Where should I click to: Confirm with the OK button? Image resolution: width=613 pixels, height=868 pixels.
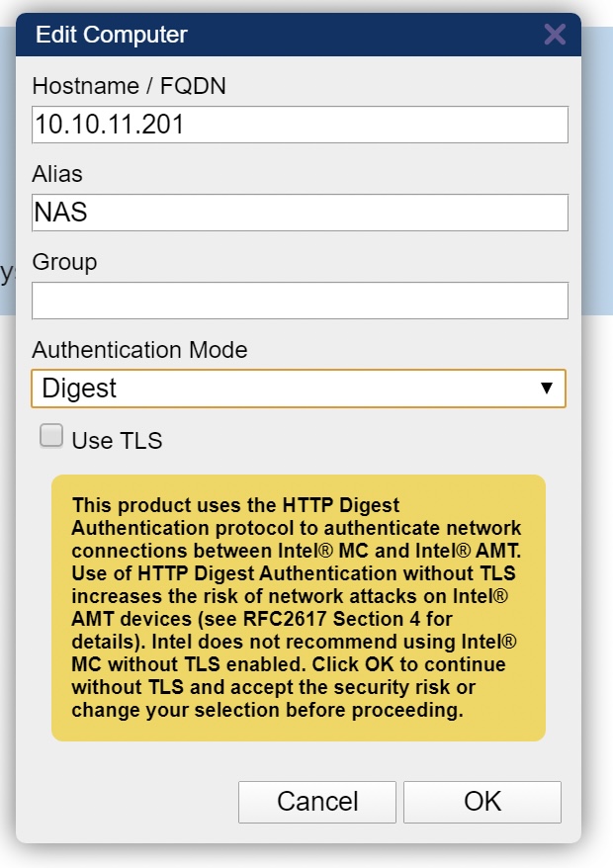482,802
